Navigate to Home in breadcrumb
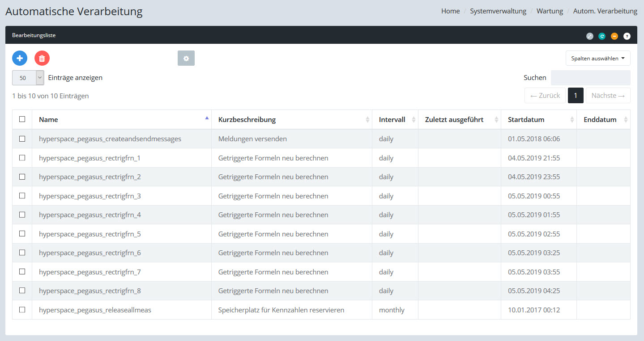Viewport: 644px width, 341px height. click(x=450, y=11)
